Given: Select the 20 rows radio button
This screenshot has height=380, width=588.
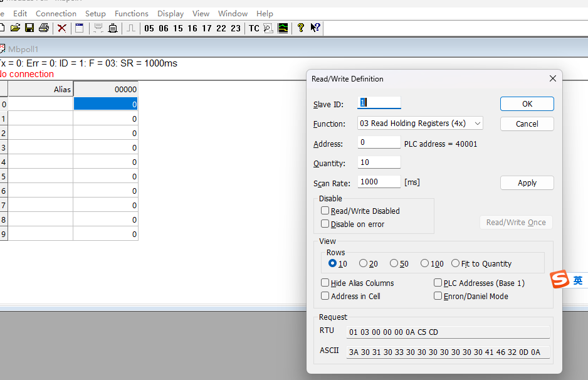Looking at the screenshot, I should click(364, 263).
